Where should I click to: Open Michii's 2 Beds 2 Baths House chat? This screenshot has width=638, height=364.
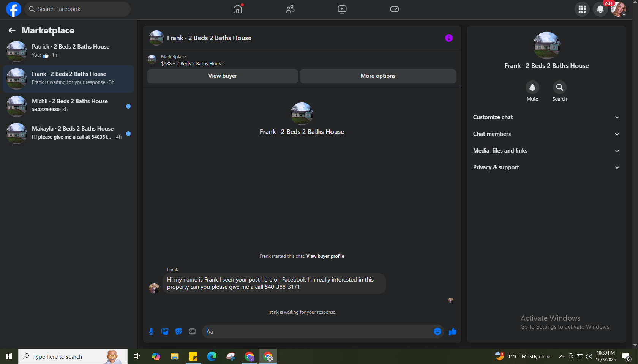[68, 106]
